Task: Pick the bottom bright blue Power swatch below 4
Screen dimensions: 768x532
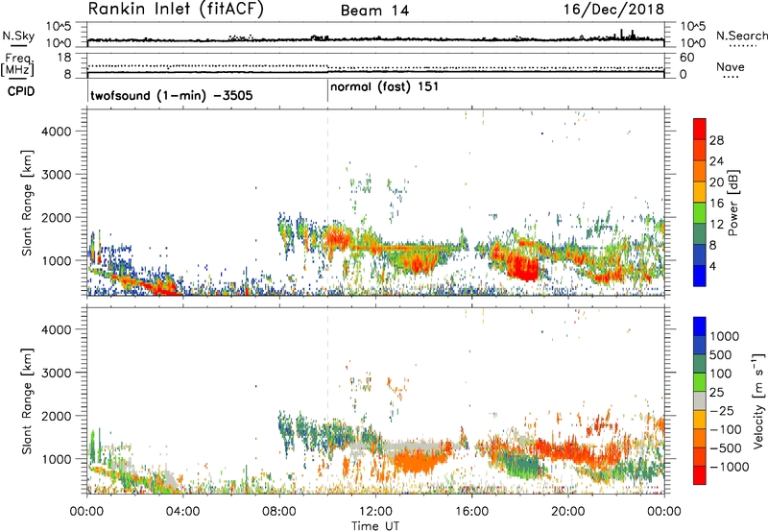Action: click(x=700, y=276)
